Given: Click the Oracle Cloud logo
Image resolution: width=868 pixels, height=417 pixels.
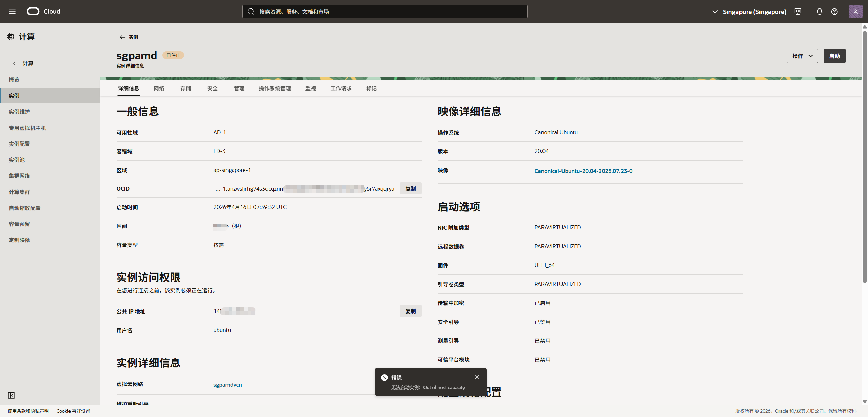Looking at the screenshot, I should point(43,11).
